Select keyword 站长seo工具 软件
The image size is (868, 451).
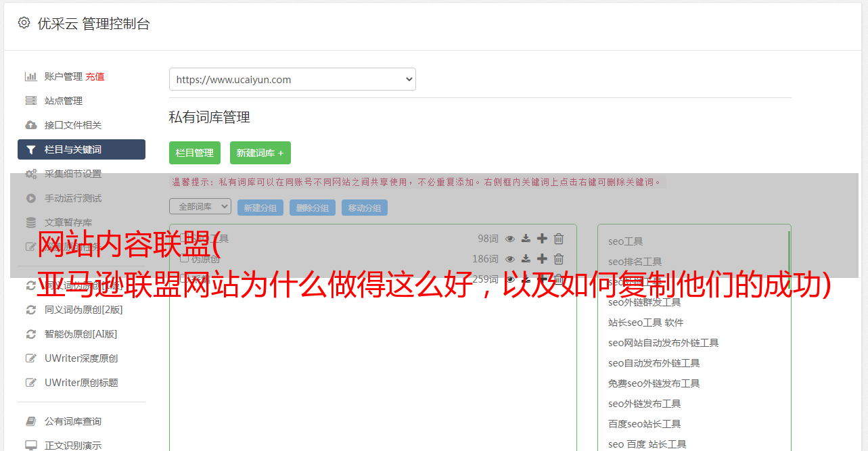click(646, 323)
